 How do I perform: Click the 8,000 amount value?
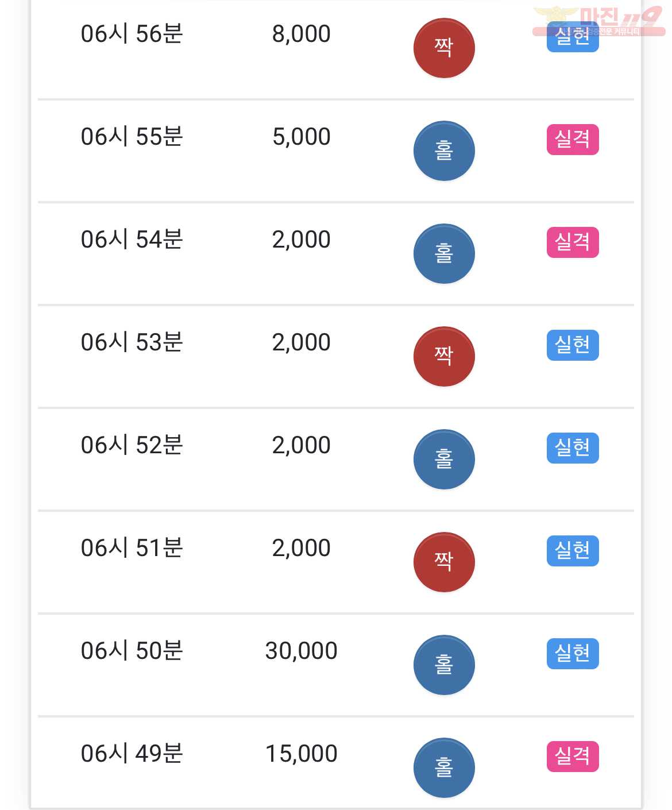pos(302,34)
